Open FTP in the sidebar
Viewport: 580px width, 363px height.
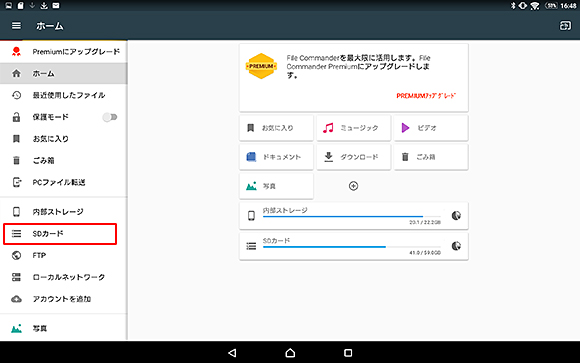[63, 255]
